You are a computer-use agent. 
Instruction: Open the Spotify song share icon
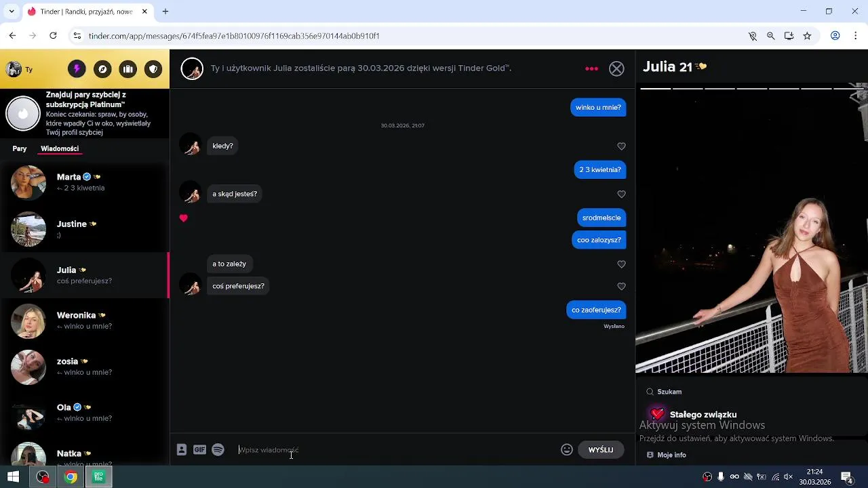click(218, 449)
